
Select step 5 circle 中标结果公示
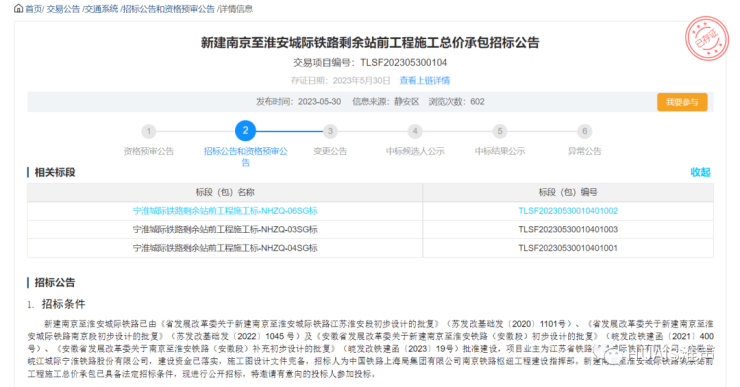click(500, 131)
